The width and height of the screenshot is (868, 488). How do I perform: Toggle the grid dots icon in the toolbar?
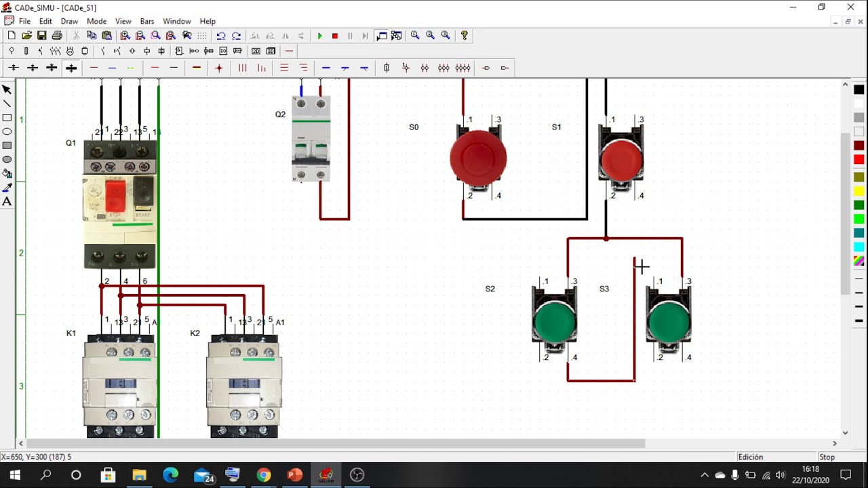[201, 35]
